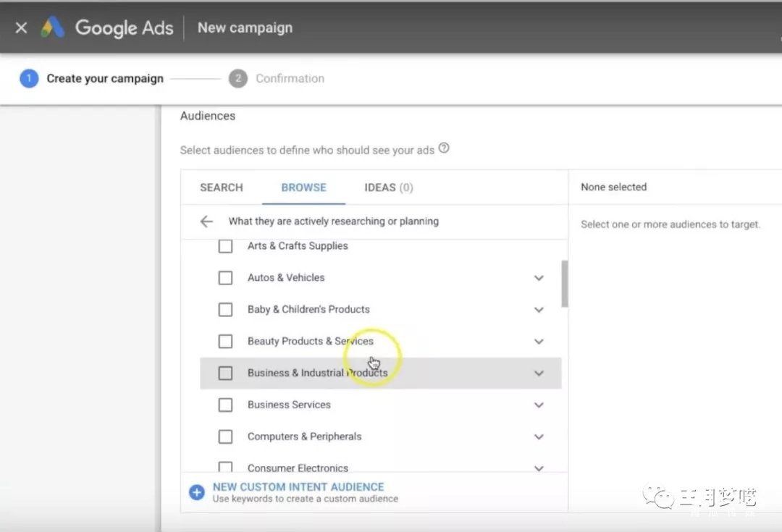Close the new campaign wizard with X
Screen dimensions: 782x532
[x=21, y=28]
